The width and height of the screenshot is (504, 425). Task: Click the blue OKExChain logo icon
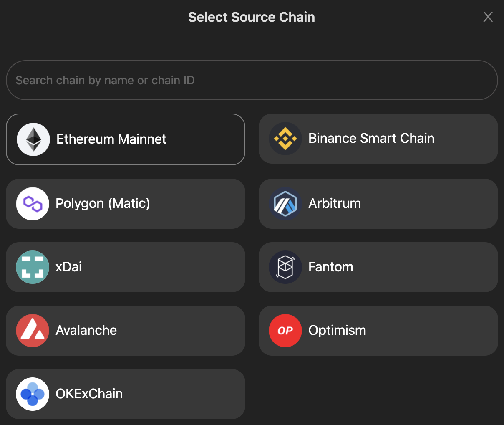tap(33, 394)
